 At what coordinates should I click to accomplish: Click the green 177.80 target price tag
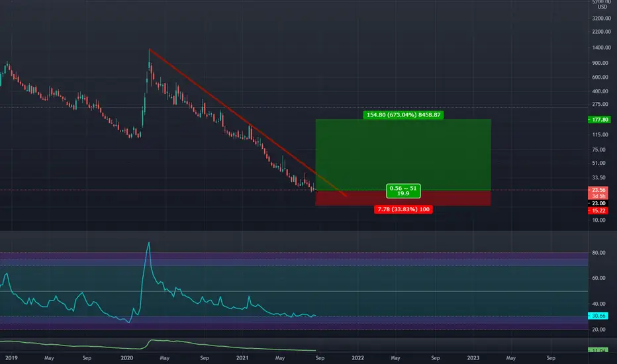599,120
